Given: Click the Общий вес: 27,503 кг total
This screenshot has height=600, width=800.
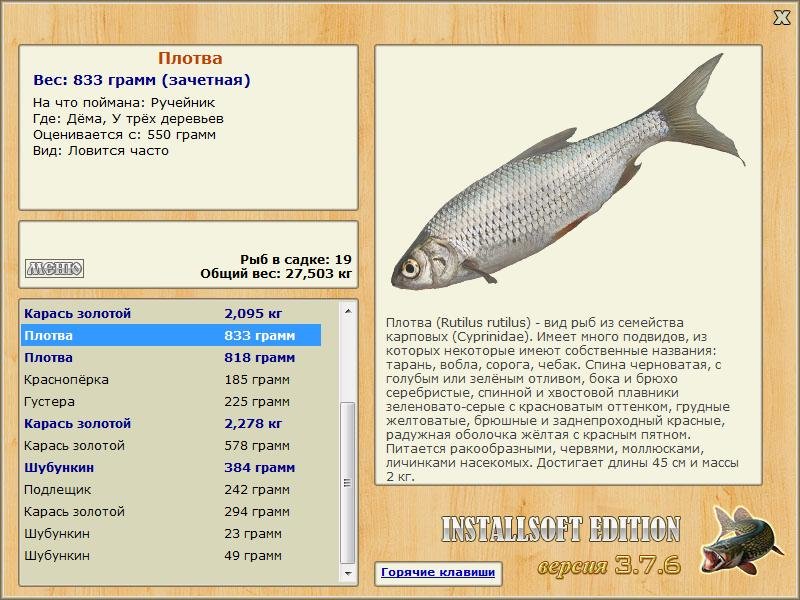Looking at the screenshot, I should 276,273.
